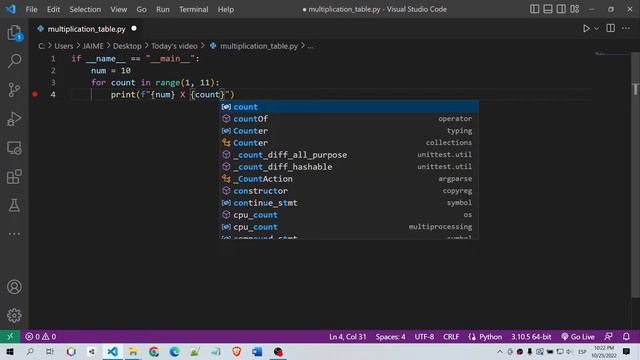Click the editor vertical scrollbar
This screenshot has height=360, width=640.
point(636,176)
